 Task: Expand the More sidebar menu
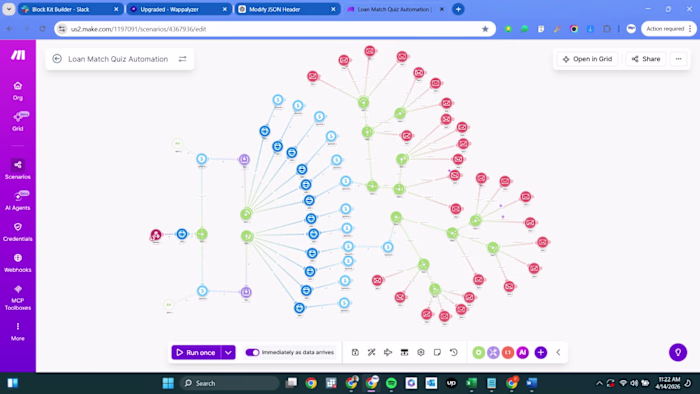[17, 331]
